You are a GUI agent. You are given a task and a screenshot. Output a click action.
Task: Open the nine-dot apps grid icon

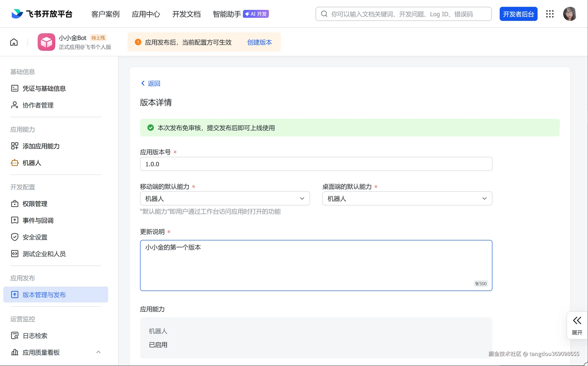click(x=549, y=14)
